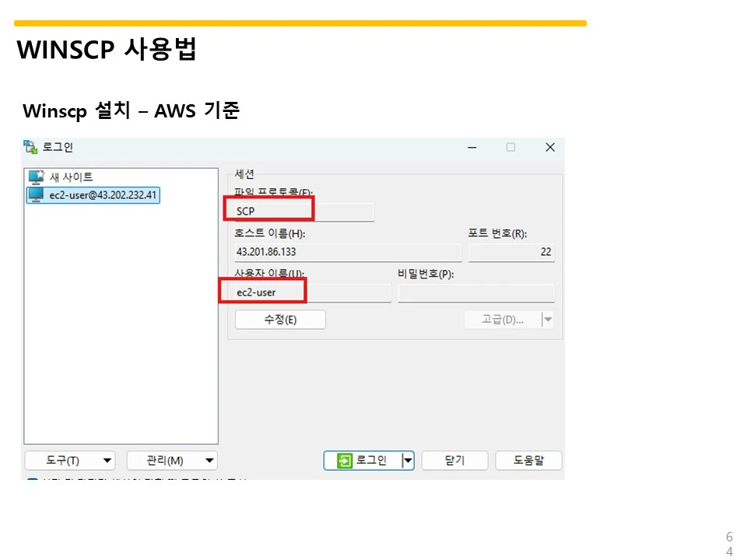Click the saved site monitor icon

(x=36, y=194)
